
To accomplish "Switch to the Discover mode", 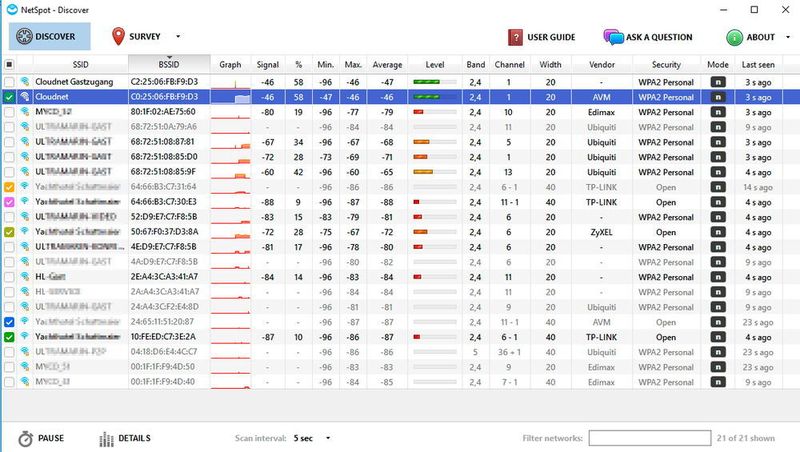I will pyautogui.click(x=49, y=36).
